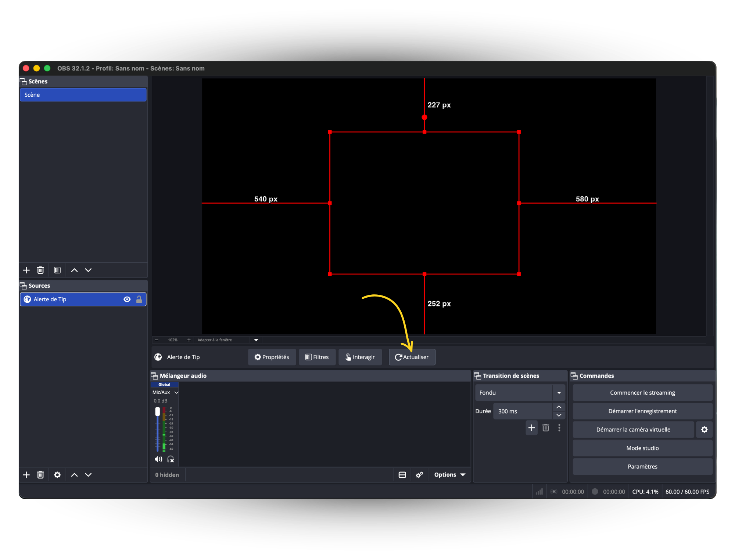Open advanced audio properties gears icon
735x560 pixels.
(x=419, y=475)
